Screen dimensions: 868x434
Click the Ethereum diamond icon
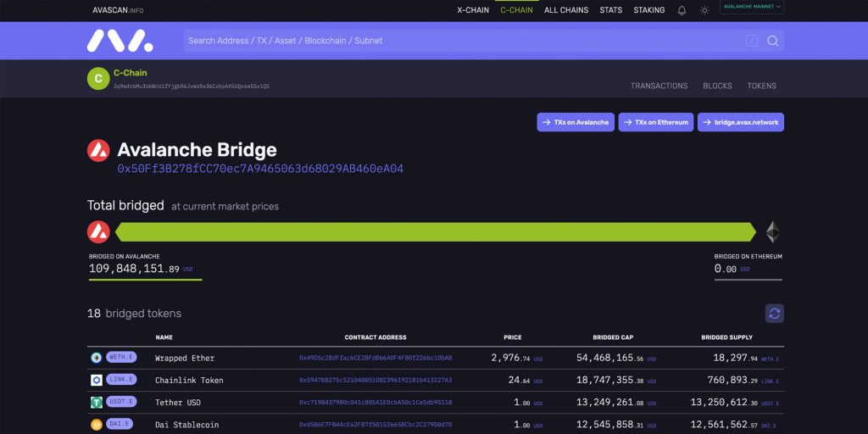pos(772,231)
